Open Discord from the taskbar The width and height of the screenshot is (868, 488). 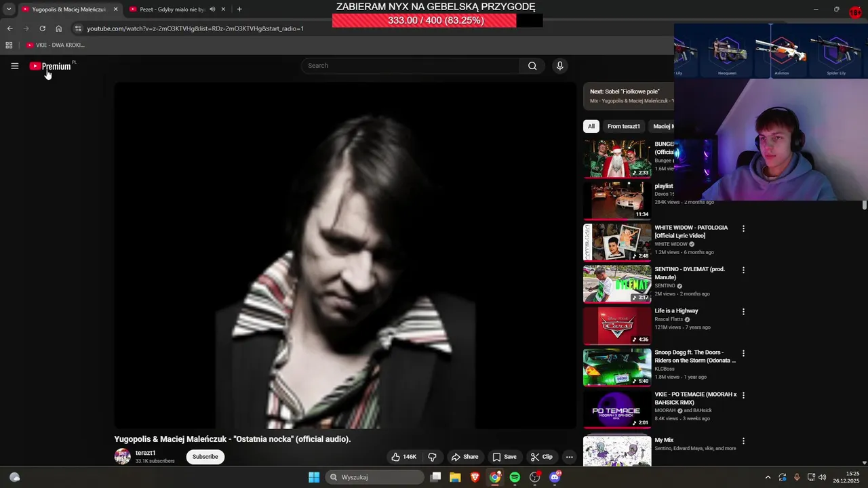click(x=555, y=477)
